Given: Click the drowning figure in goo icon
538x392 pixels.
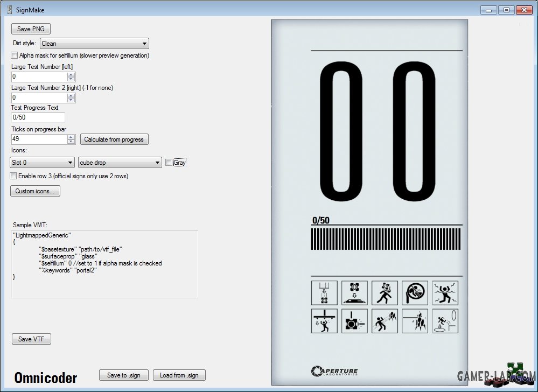Looking at the screenshot, I should pyautogui.click(x=445, y=293).
